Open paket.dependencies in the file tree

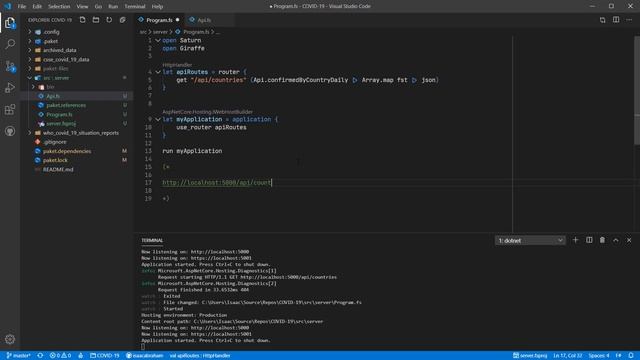pos(78,151)
